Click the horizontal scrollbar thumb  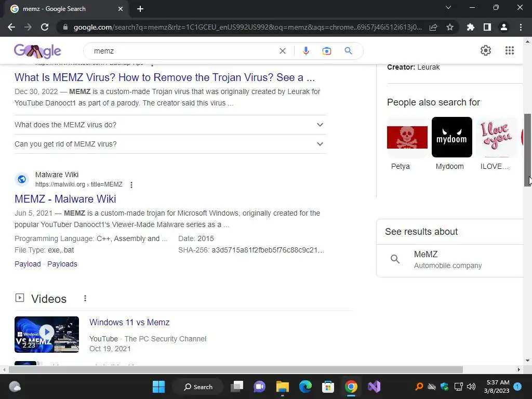[x=235, y=369]
